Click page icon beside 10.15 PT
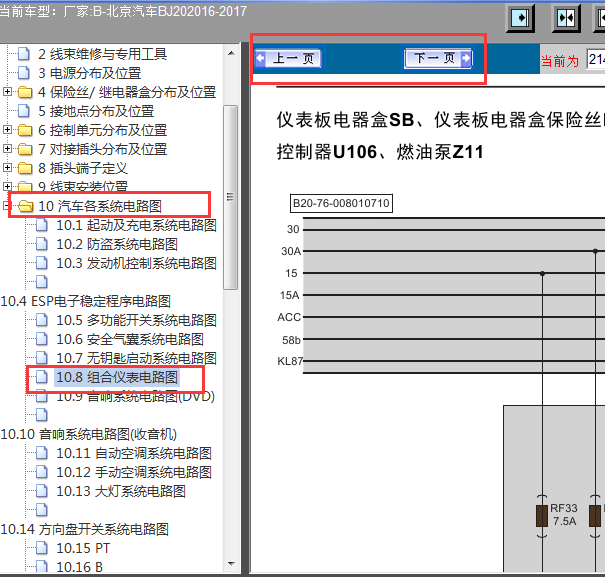This screenshot has width=605, height=577. pos(42,548)
